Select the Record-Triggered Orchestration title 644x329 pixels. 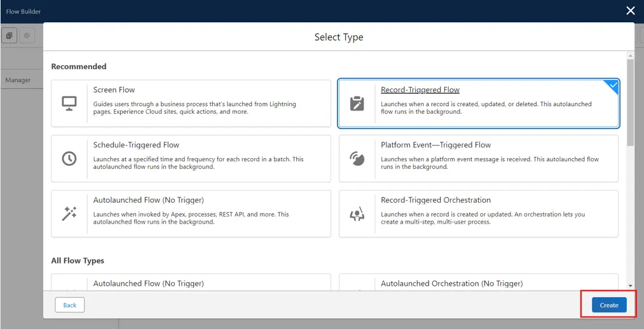[x=435, y=200]
